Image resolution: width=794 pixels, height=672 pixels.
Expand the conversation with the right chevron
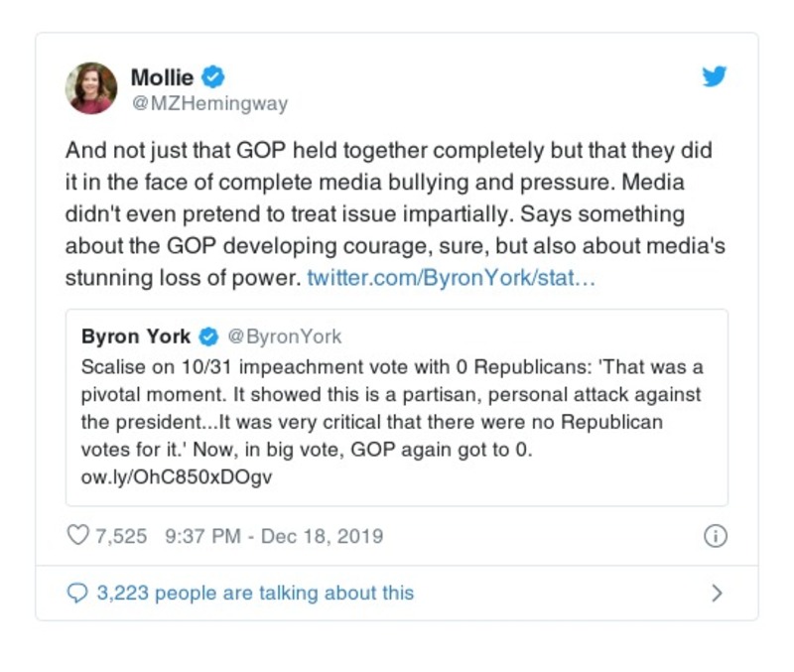718,594
